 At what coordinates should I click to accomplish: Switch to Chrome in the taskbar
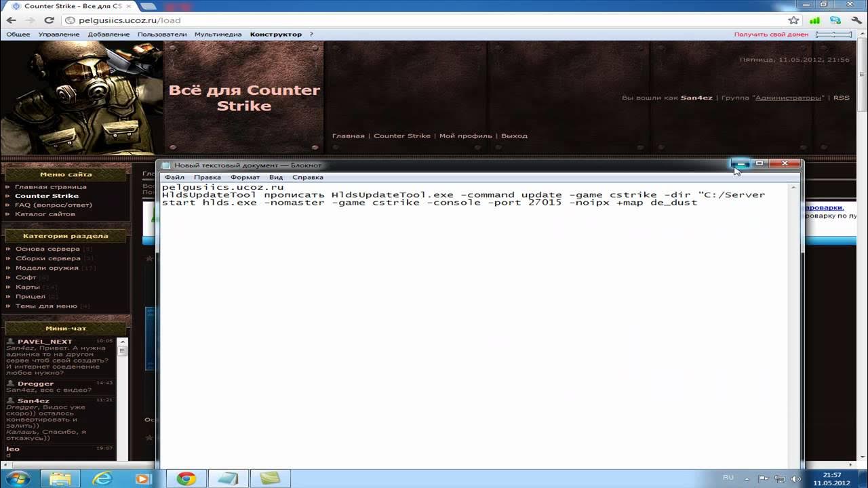(186, 479)
